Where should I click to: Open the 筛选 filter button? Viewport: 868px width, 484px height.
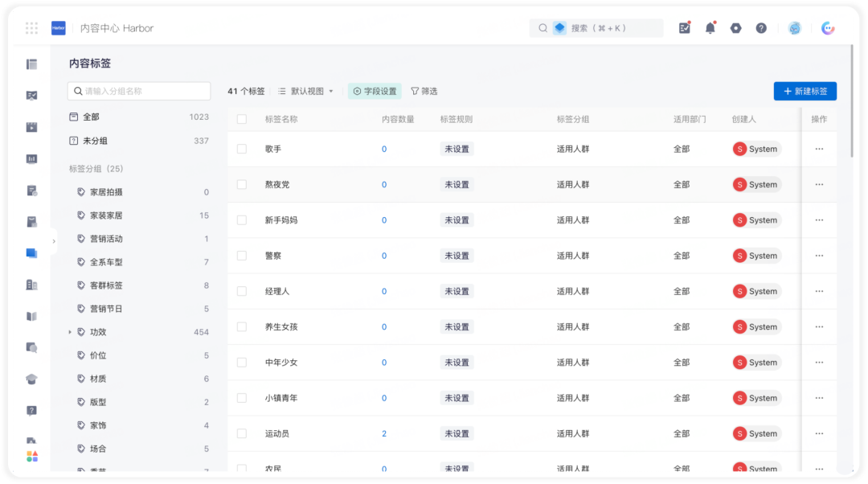pyautogui.click(x=424, y=92)
